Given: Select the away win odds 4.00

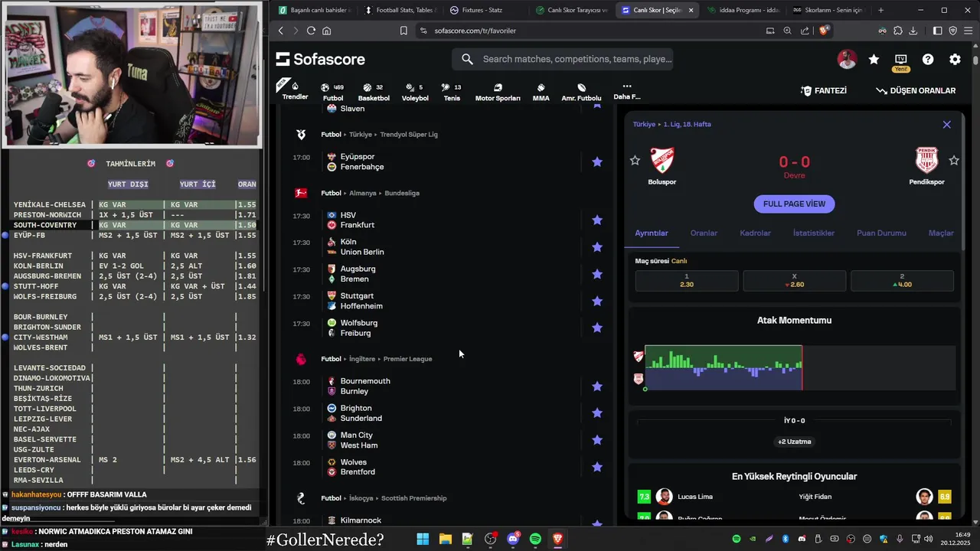Looking at the screenshot, I should tap(902, 280).
